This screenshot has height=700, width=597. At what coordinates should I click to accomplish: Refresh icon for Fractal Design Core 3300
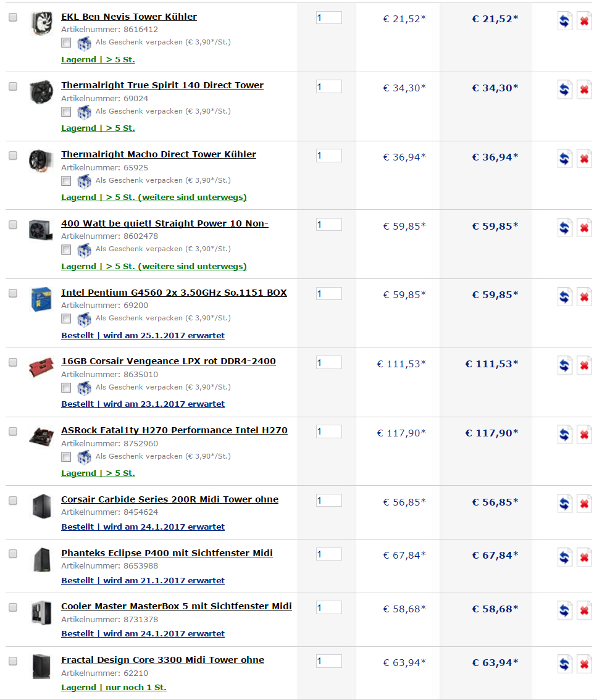click(x=565, y=664)
